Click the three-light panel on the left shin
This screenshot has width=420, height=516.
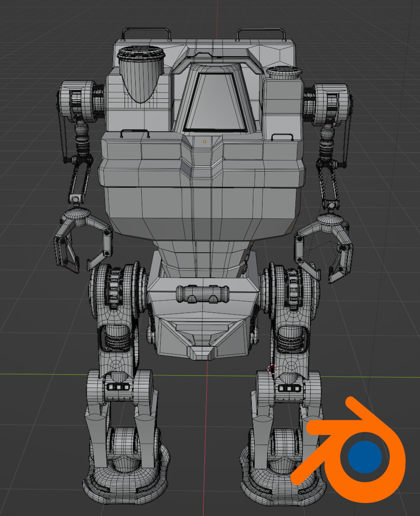pos(119,386)
